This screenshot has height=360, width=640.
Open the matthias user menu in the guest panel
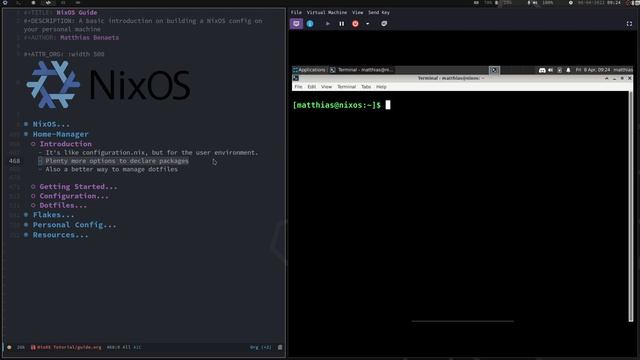pyautogui.click(x=623, y=70)
